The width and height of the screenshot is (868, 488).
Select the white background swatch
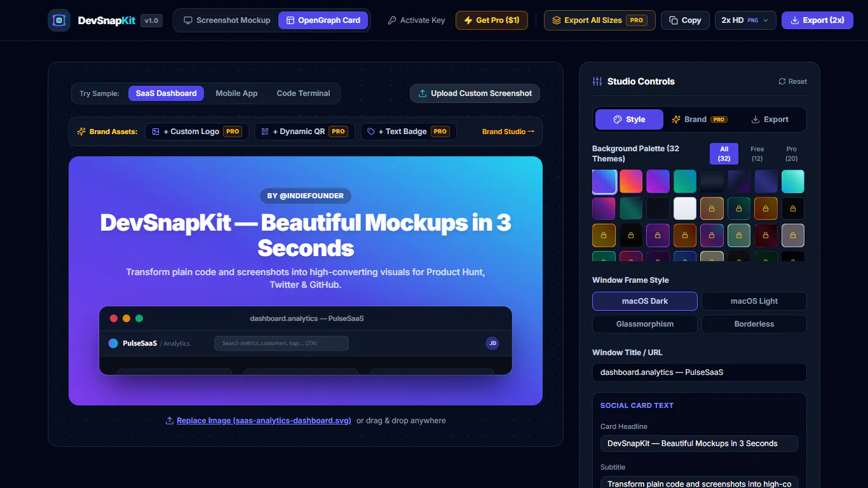[685, 208]
